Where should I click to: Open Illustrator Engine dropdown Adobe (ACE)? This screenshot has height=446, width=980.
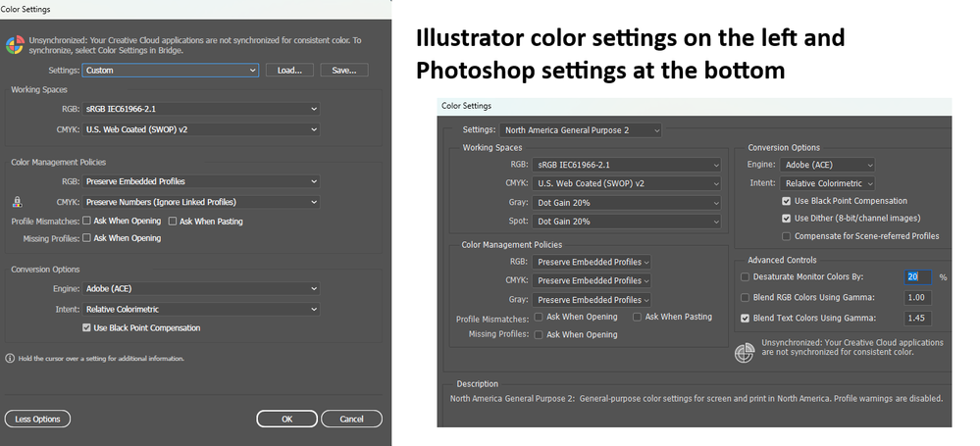(x=201, y=288)
